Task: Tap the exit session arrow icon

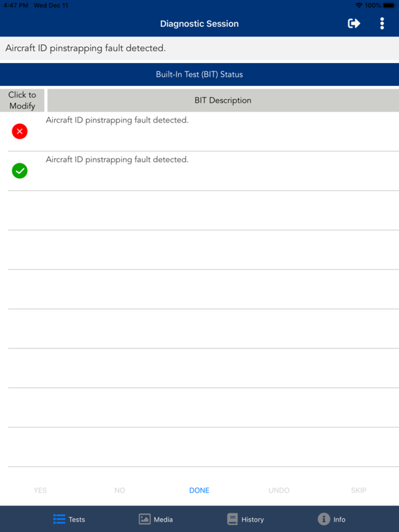Action: [354, 24]
